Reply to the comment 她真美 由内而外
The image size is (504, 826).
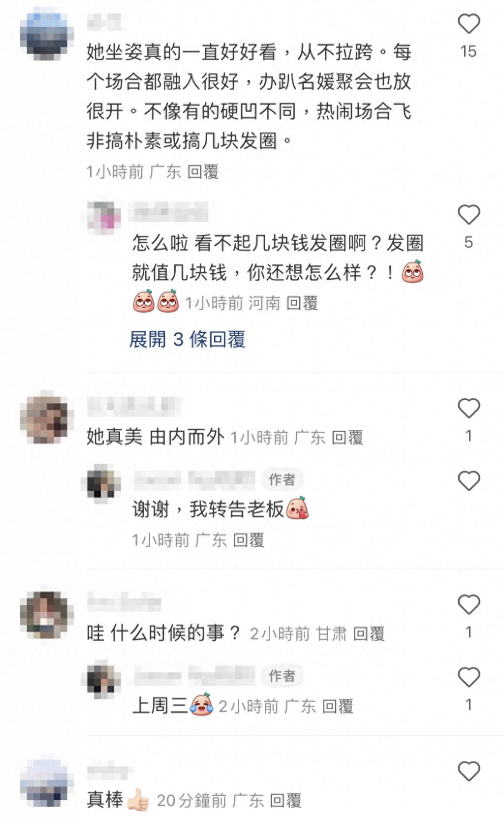pos(347,437)
